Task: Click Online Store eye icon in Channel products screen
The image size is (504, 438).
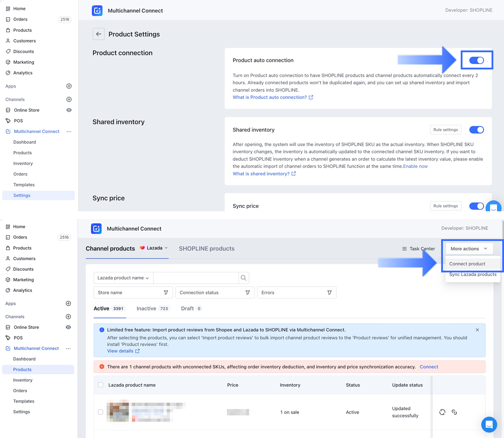Action: (68, 327)
